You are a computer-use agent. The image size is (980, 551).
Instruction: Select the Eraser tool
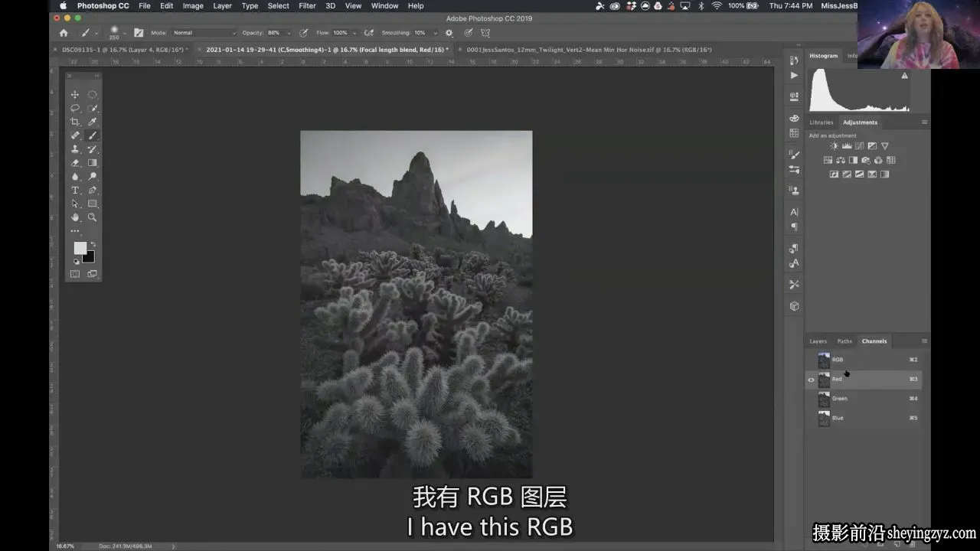75,163
